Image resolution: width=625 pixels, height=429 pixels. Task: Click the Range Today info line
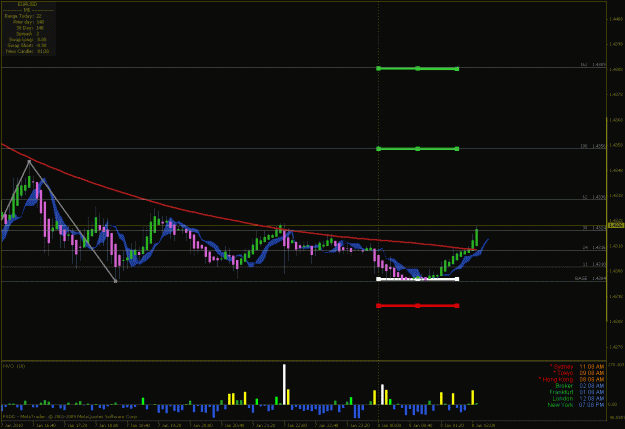click(x=24, y=16)
